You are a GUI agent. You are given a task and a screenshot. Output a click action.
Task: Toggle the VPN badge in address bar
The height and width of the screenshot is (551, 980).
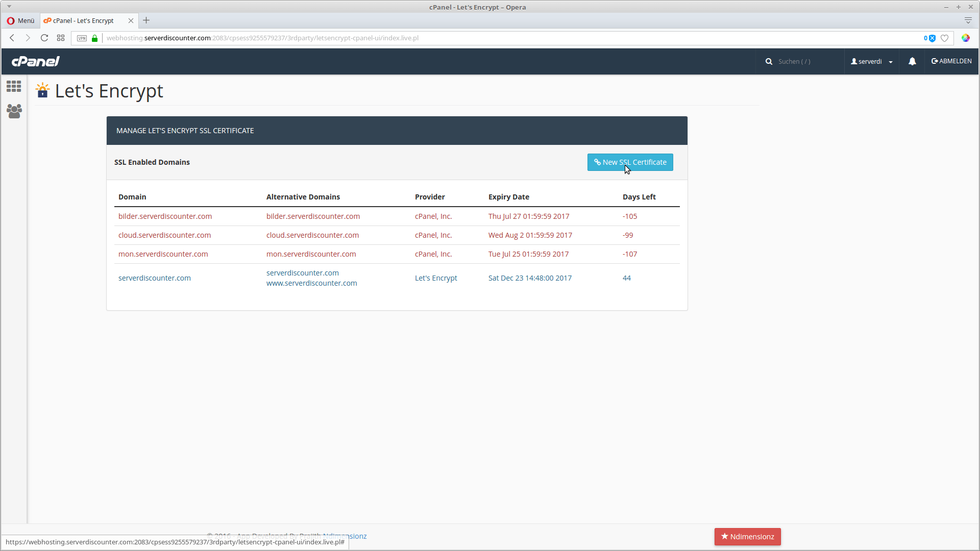tap(82, 38)
